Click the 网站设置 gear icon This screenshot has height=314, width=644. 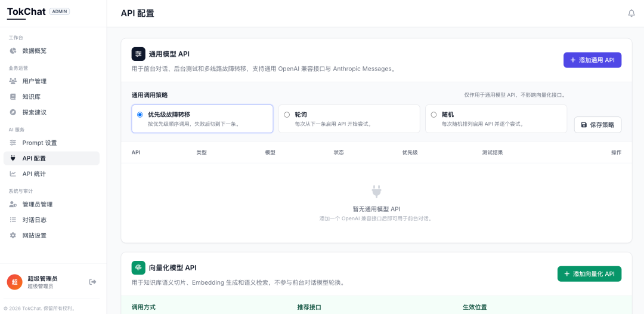click(13, 235)
